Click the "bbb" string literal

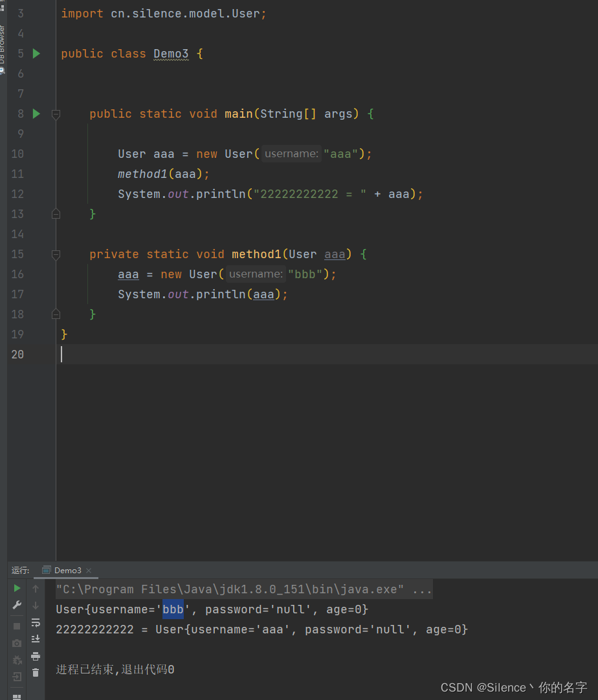click(x=305, y=274)
